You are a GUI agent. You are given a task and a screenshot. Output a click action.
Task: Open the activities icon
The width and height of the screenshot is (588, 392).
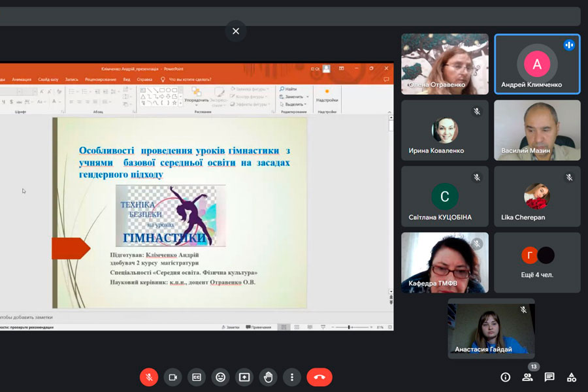572,377
